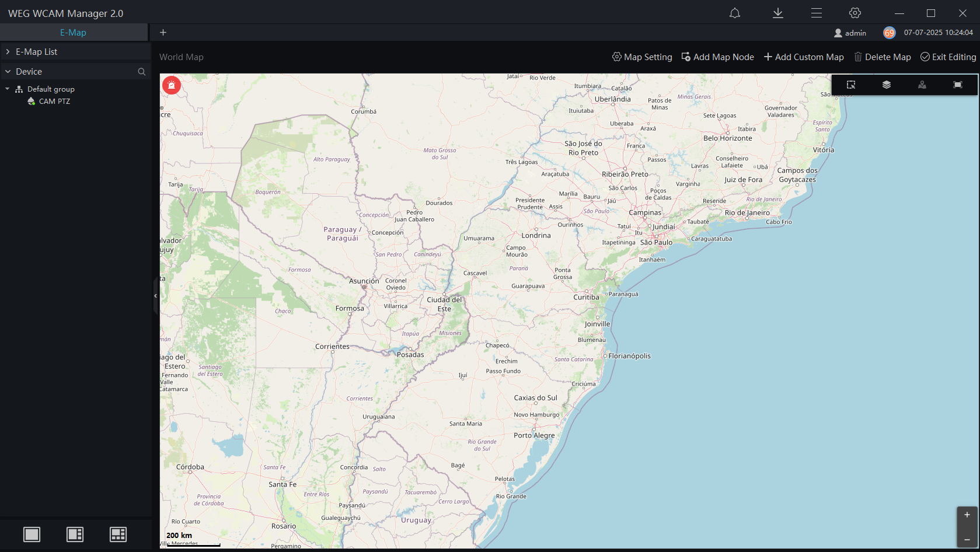The width and height of the screenshot is (980, 552).
Task: Click the Default group icon
Action: tap(19, 89)
